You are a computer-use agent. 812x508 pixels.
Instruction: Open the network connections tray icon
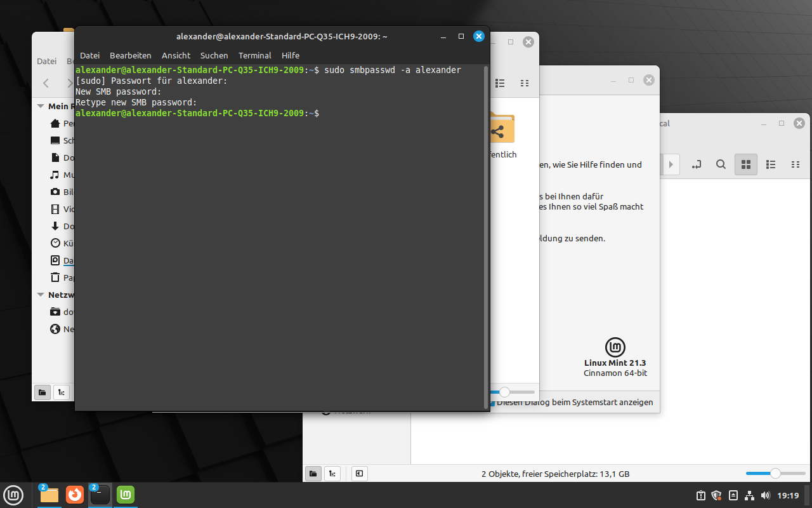click(x=749, y=495)
